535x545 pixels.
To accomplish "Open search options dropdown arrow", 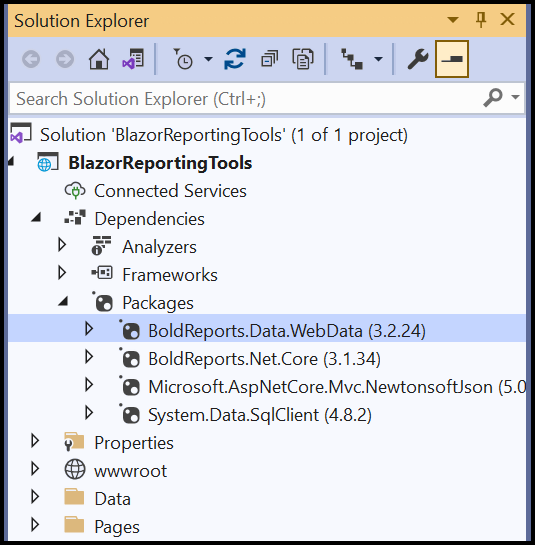I will (515, 97).
